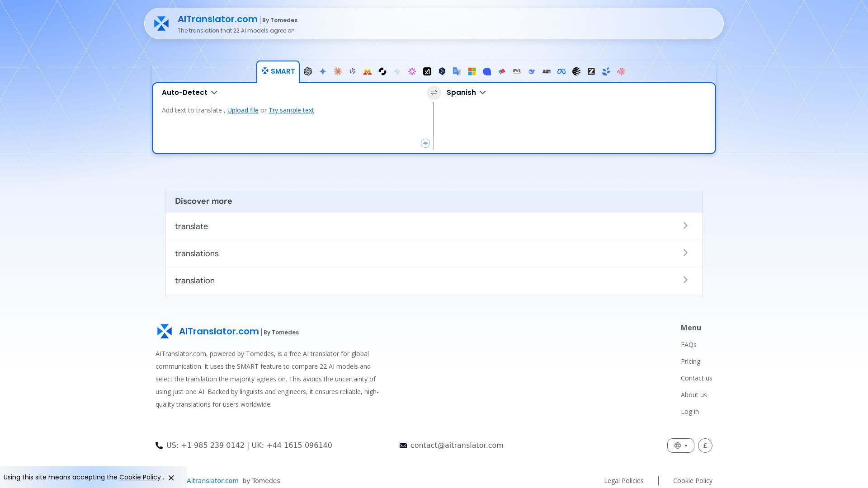This screenshot has height=488, width=868.
Task: Select the purple Qwen model icon
Action: pos(353,71)
